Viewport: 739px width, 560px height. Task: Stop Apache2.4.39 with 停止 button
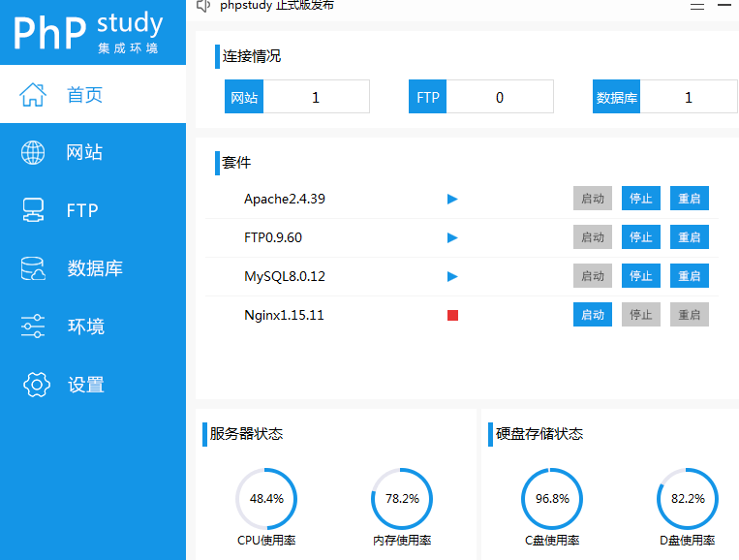coord(641,199)
